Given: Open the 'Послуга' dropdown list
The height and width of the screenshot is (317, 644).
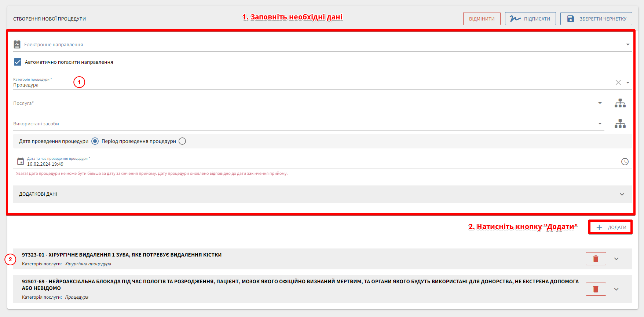Looking at the screenshot, I should pos(600,103).
